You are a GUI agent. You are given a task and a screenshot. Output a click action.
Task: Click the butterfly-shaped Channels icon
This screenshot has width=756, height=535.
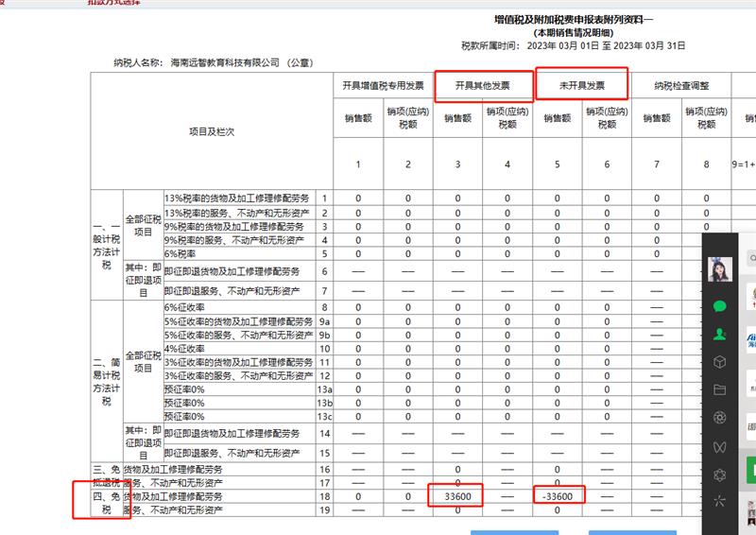719,445
